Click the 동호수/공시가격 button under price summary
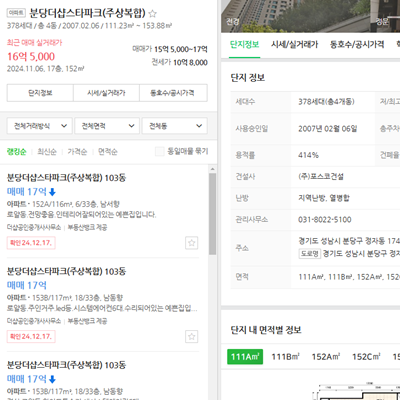 [173, 93]
